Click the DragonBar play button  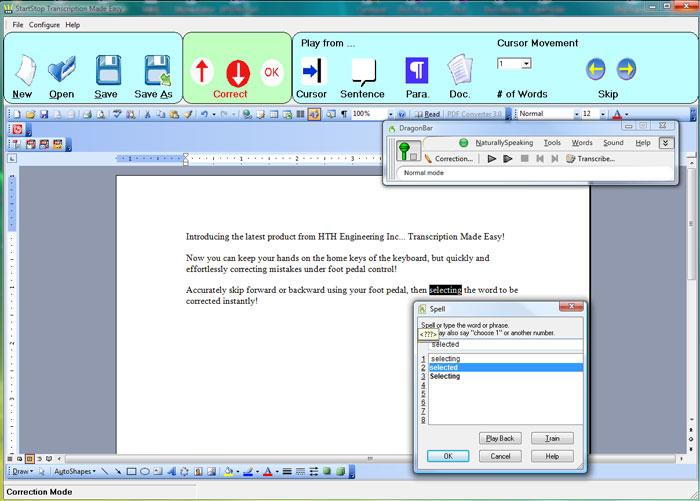coord(492,159)
